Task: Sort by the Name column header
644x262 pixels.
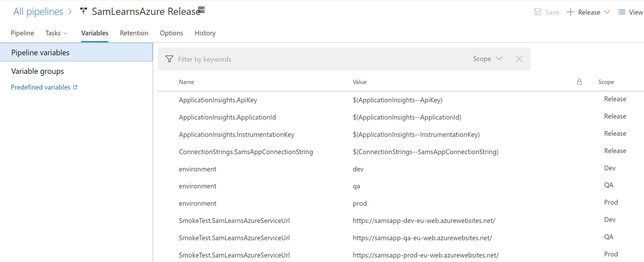Action: point(186,82)
